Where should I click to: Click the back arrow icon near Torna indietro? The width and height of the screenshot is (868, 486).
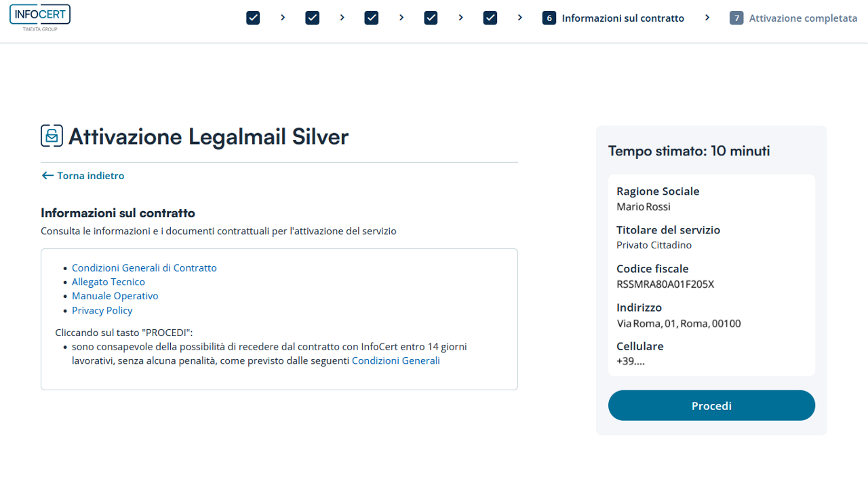click(47, 176)
